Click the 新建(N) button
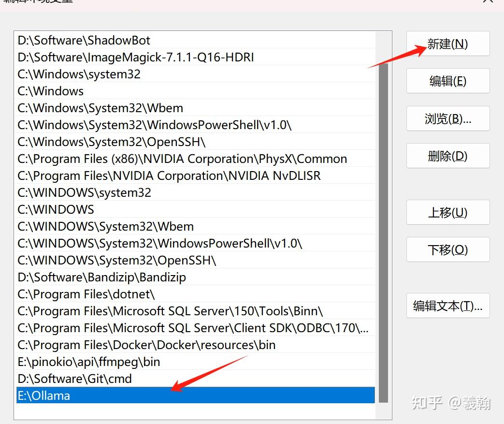504x424 pixels. pos(448,44)
